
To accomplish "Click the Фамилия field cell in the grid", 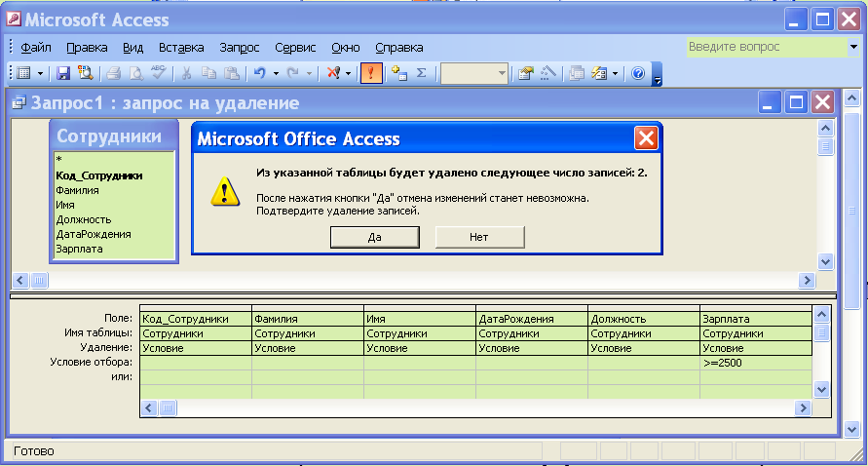I will click(307, 319).
